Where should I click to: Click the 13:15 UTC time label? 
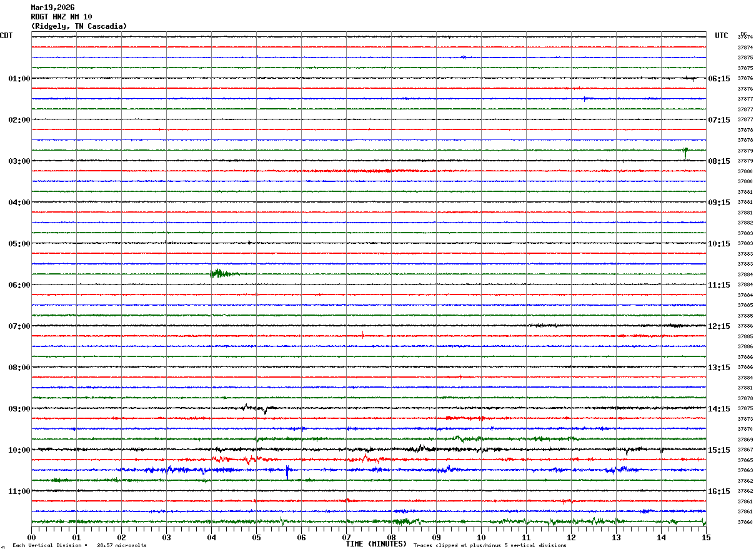click(x=719, y=368)
